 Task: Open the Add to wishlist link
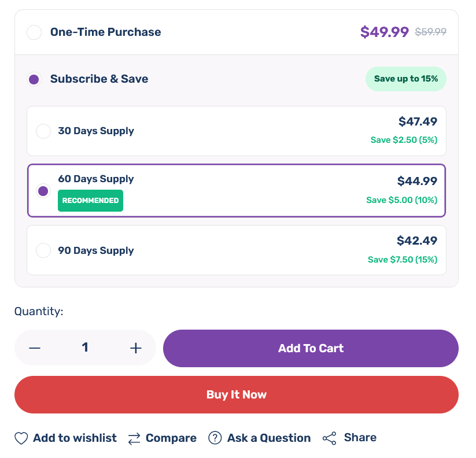click(75, 438)
